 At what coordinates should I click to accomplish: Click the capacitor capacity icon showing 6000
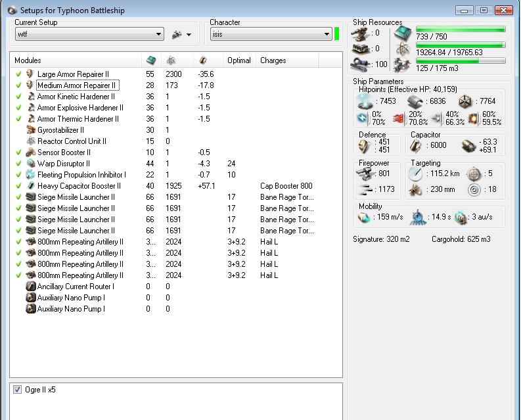click(x=415, y=146)
